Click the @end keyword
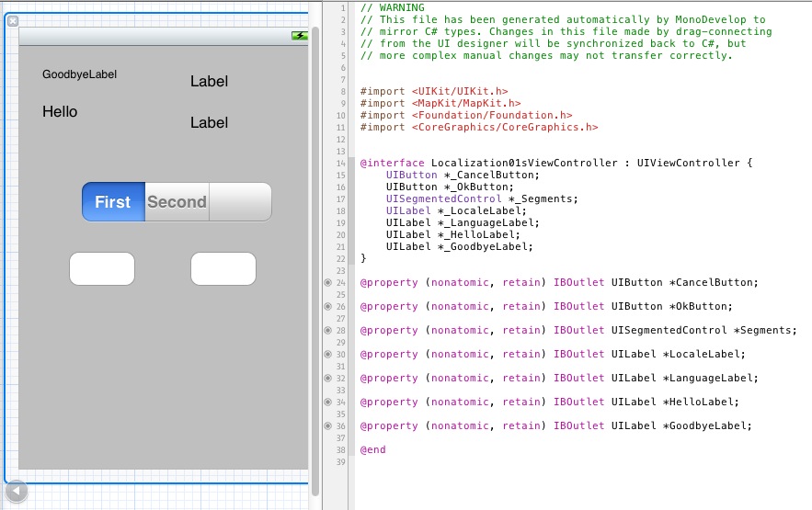This screenshot has height=510, width=812. coord(372,449)
